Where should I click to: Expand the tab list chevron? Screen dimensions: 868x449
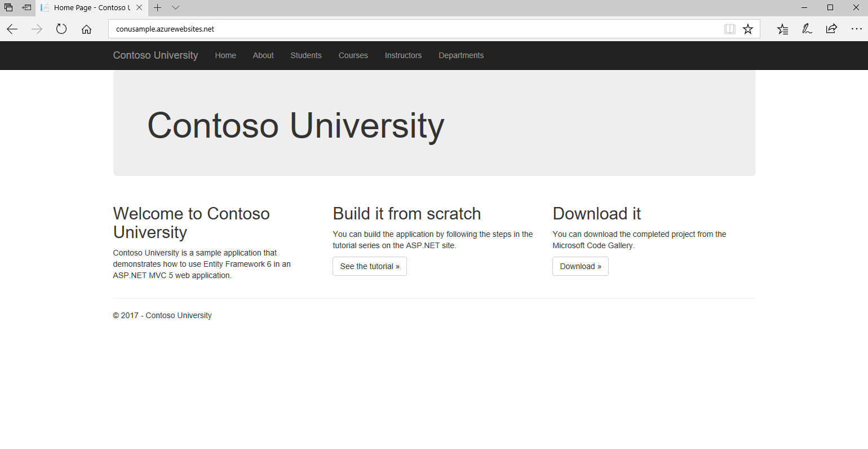coord(175,8)
